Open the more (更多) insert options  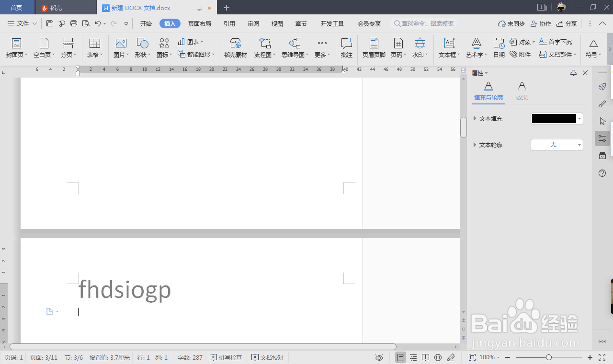point(322,48)
